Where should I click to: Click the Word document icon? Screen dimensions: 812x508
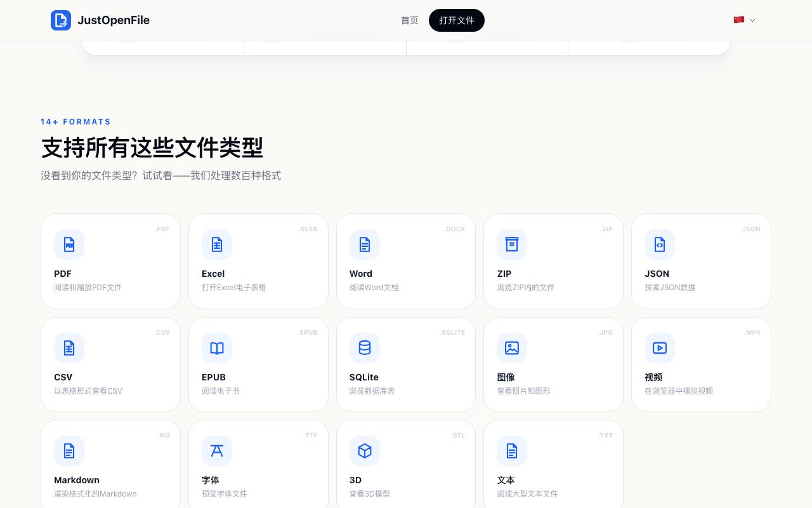[x=365, y=244]
